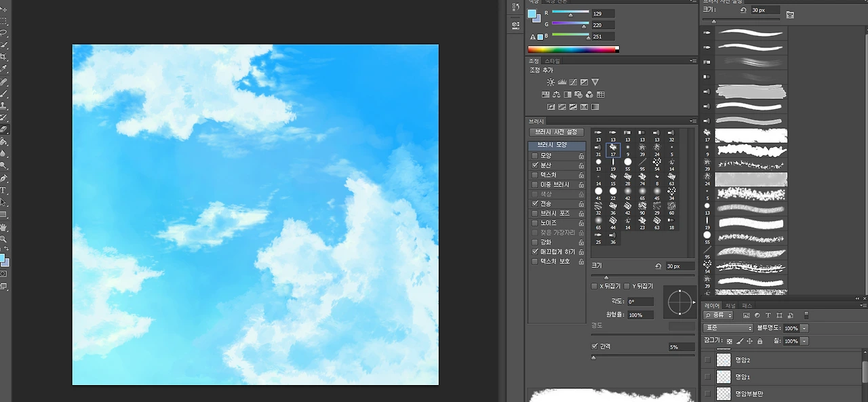Viewport: 868px width, 402px height.
Task: Select the Brightness/Contrast adjustment icon
Action: pos(551,82)
